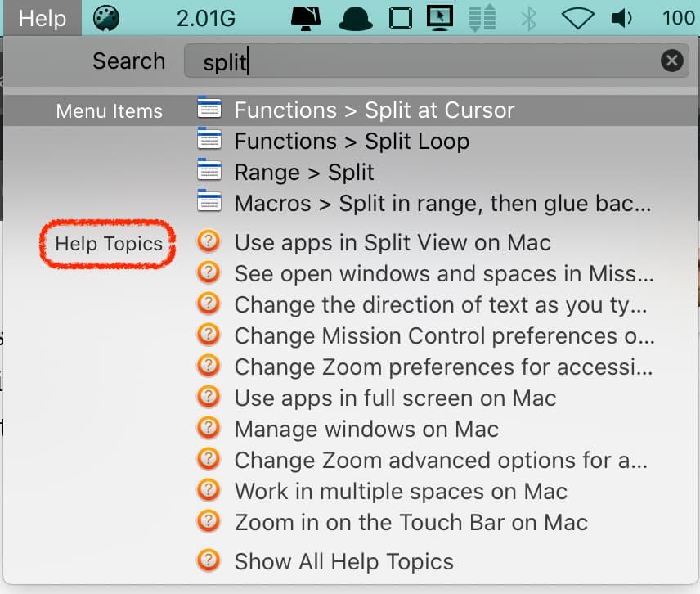Image resolution: width=700 pixels, height=594 pixels.
Task: Choose Functions > Split Loop menu item
Action: [x=352, y=142]
